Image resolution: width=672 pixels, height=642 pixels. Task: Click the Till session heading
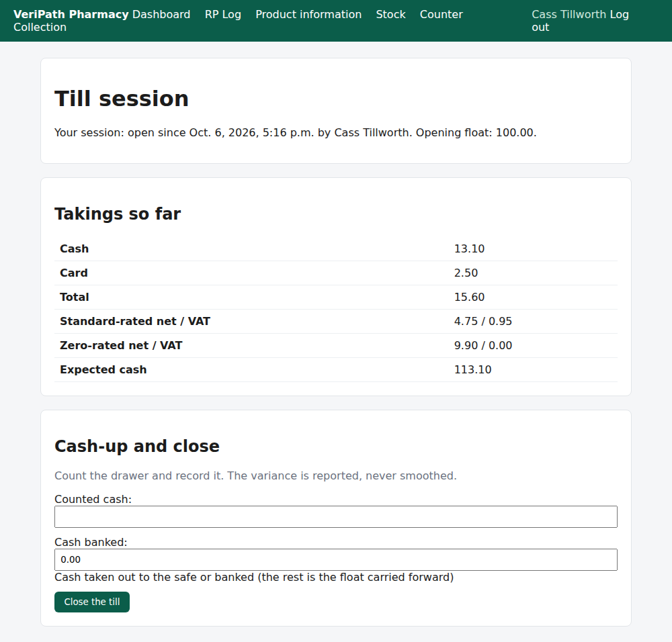(122, 99)
